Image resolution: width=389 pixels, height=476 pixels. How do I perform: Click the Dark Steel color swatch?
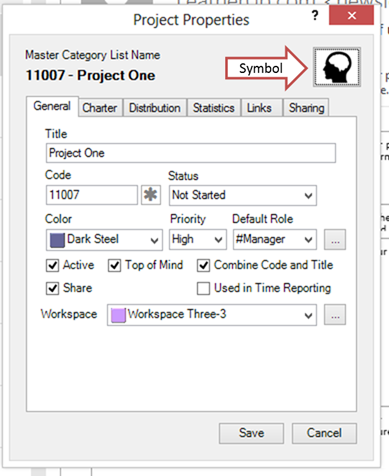[x=57, y=240]
